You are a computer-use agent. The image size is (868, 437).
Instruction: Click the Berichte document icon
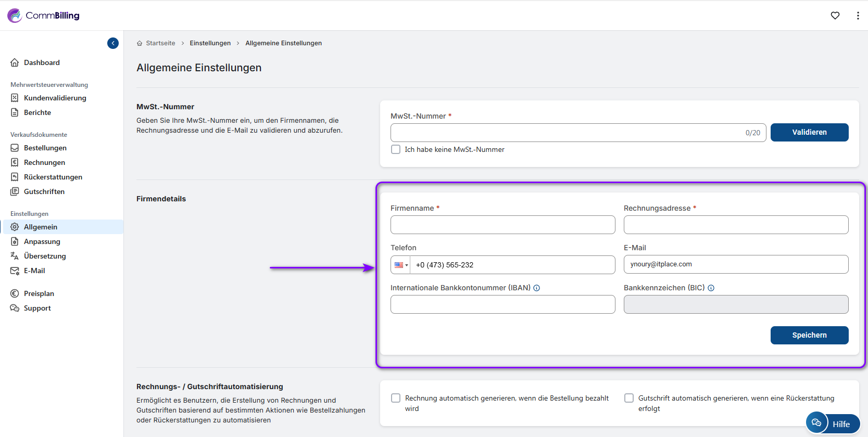[x=15, y=112]
